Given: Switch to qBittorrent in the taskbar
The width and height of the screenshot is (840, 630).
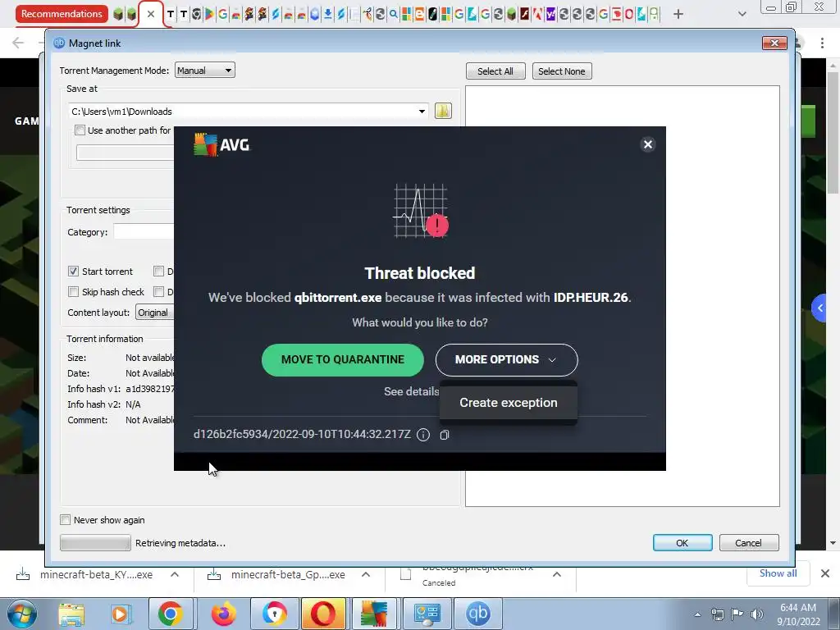Looking at the screenshot, I should [x=478, y=614].
